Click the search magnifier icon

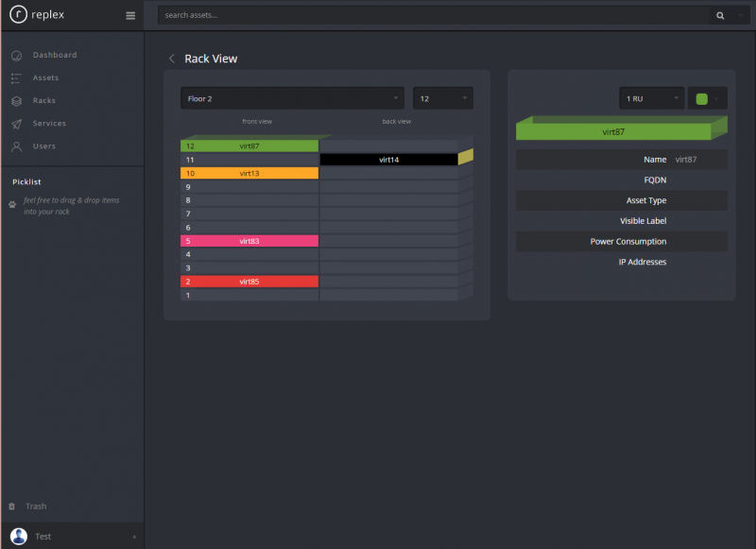coord(720,15)
